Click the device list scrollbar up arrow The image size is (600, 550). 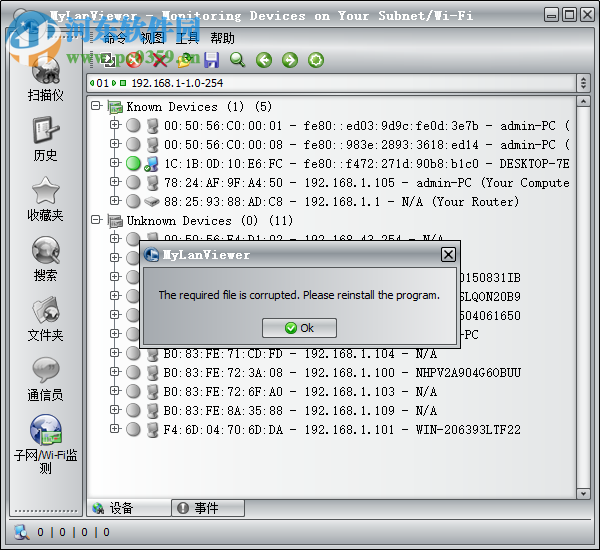point(583,101)
